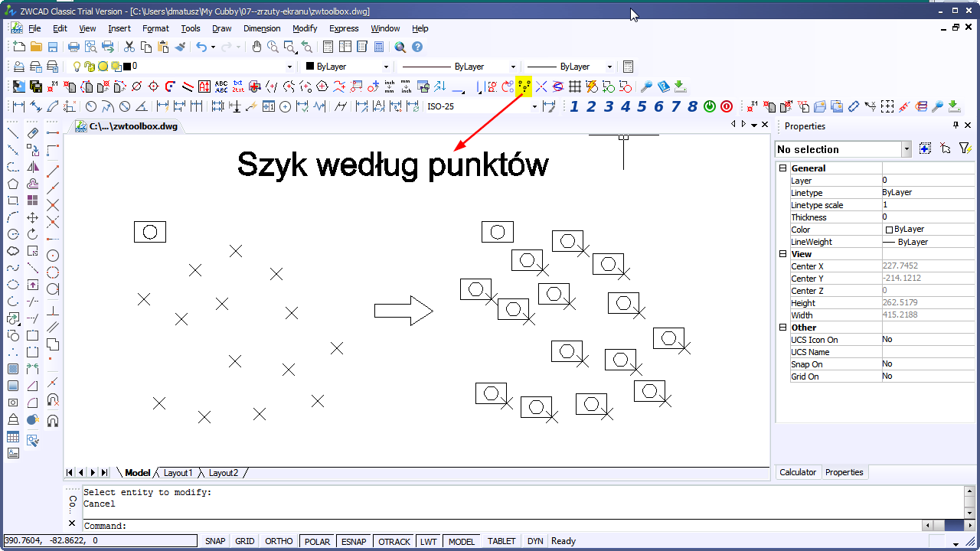Click the Match Properties brush icon

180,47
